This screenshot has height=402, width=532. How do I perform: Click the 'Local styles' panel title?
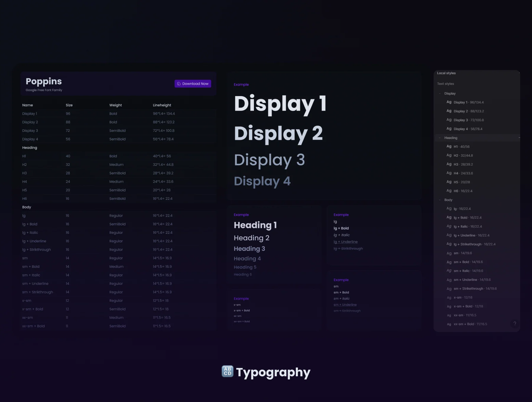pos(446,73)
